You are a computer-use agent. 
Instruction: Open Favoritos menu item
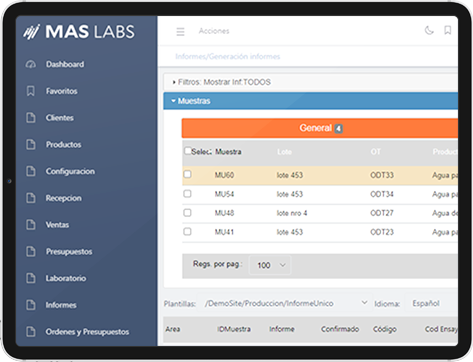tap(62, 91)
